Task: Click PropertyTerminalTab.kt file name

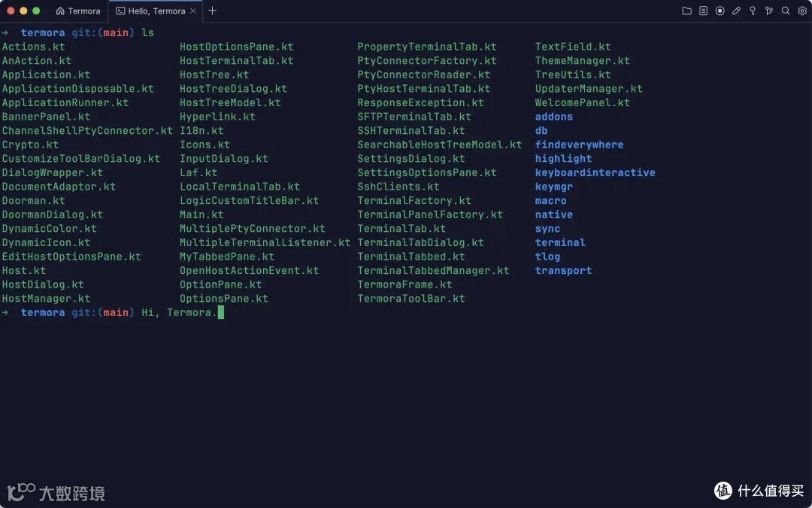Action: tap(427, 47)
